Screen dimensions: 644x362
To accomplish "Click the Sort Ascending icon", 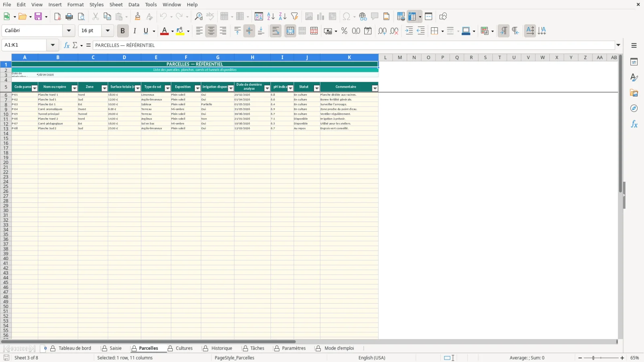I will [x=271, y=16].
